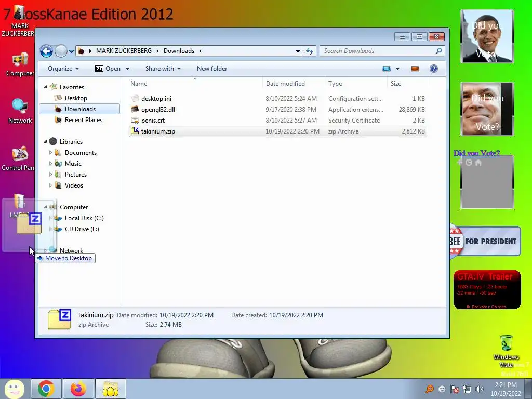Select Local Disk (C:)

point(84,218)
